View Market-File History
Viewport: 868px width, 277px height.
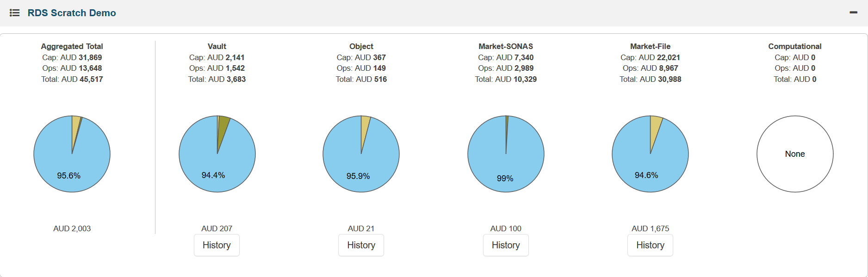tap(650, 245)
